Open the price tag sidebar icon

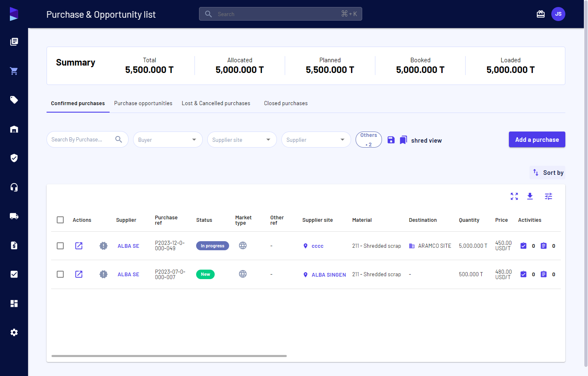point(14,100)
